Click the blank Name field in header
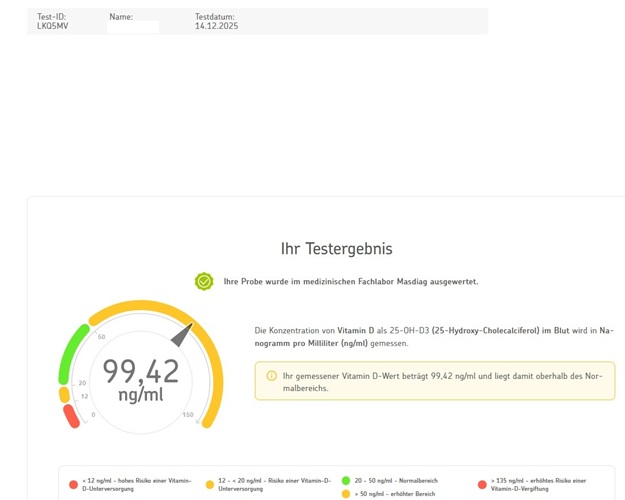 click(x=133, y=27)
